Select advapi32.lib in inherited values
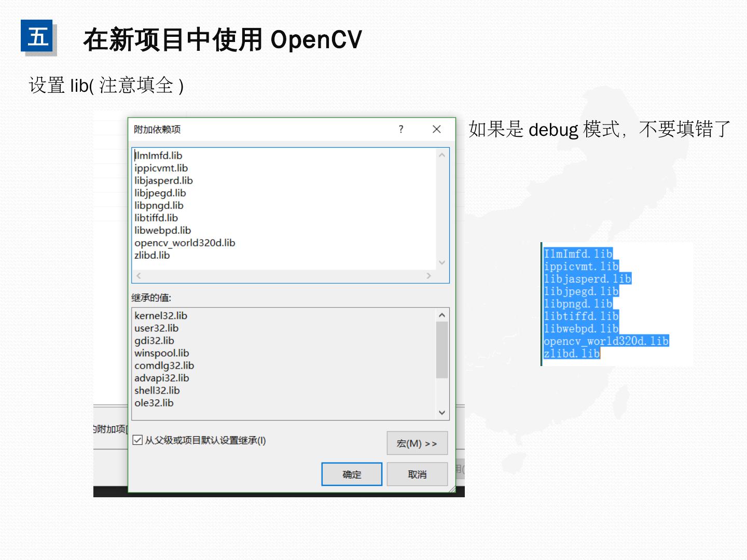The height and width of the screenshot is (560, 747). (x=162, y=378)
